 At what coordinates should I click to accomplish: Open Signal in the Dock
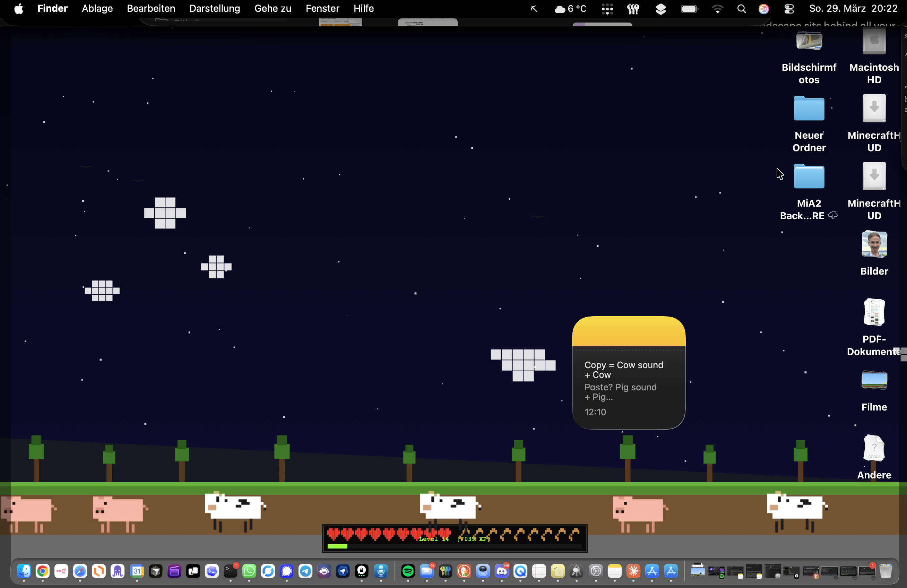click(x=287, y=571)
